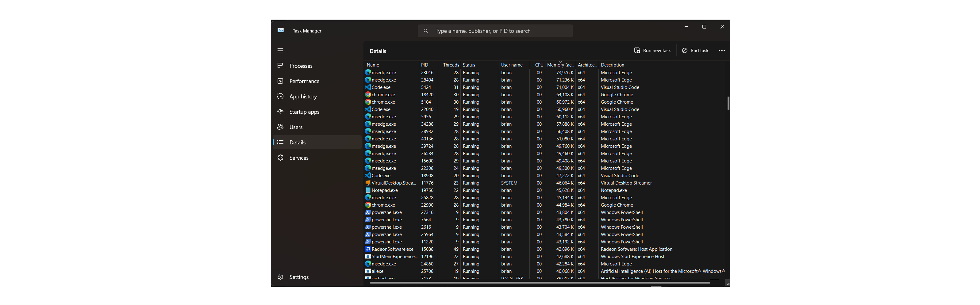
Task: Click the Notepad.exe process icon
Action: 368,190
